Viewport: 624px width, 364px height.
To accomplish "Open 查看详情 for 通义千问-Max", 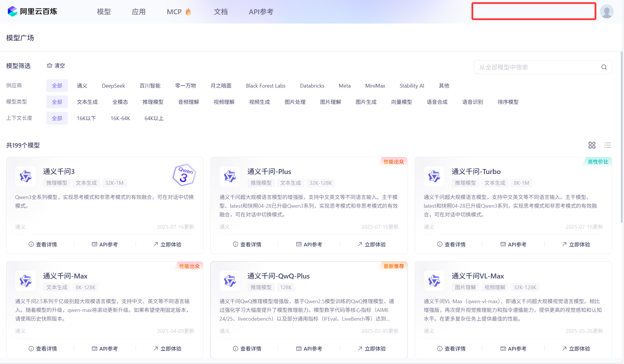I will pyautogui.click(x=43, y=349).
